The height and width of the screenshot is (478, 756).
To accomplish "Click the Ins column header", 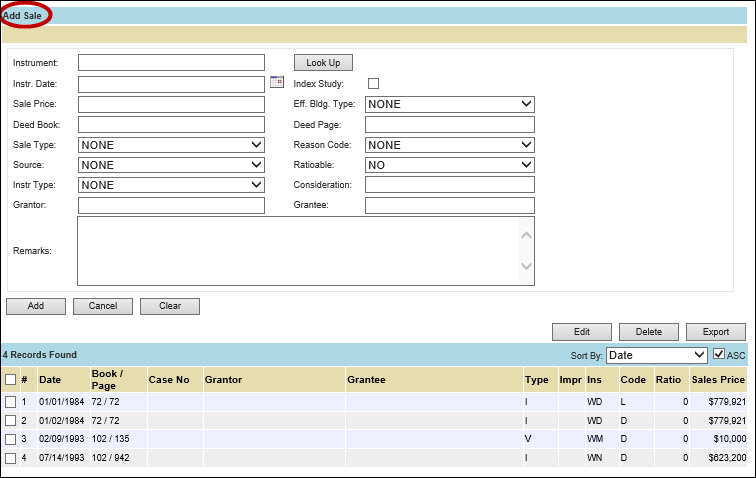I will click(x=594, y=380).
